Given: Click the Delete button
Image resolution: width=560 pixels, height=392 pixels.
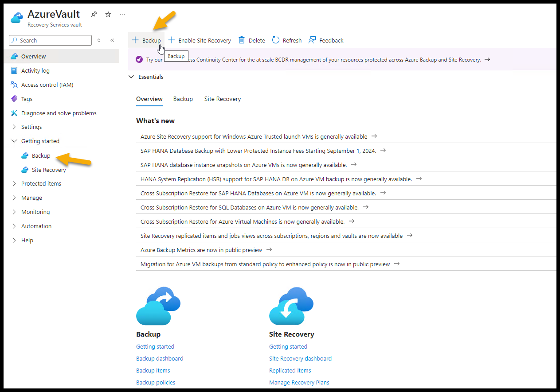Looking at the screenshot, I should (252, 40).
